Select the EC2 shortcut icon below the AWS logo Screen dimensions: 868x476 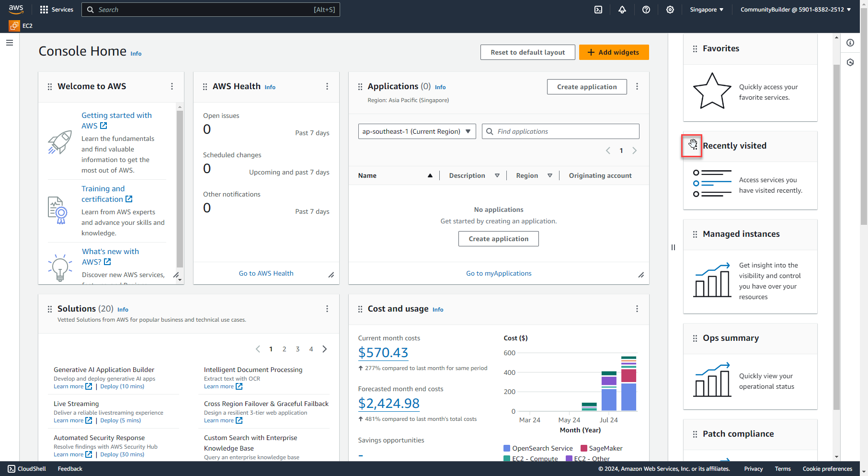tap(13, 26)
